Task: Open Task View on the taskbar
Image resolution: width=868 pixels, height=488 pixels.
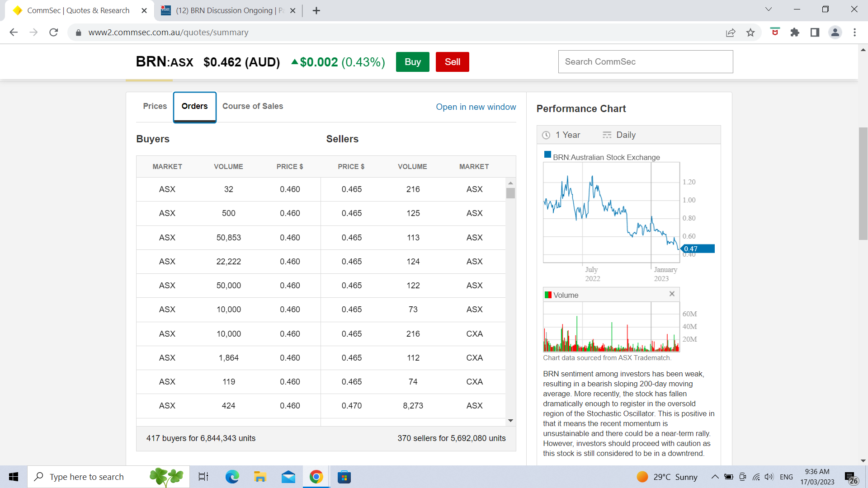Action: pos(203,477)
